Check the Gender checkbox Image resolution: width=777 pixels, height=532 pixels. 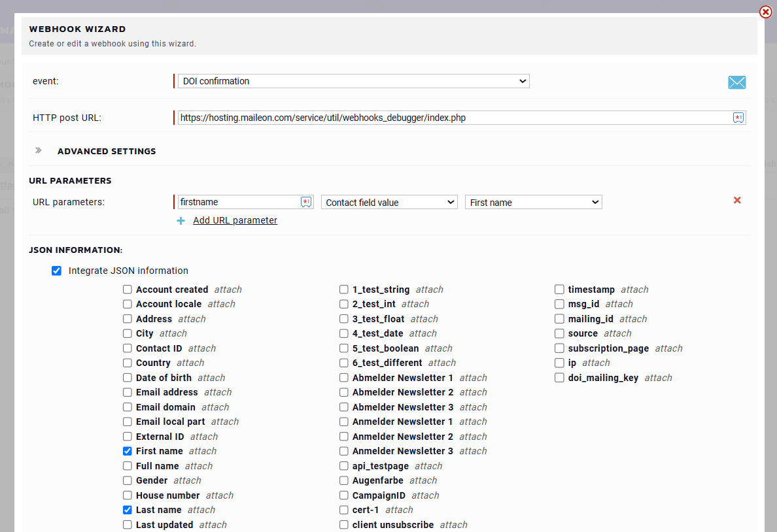click(x=128, y=480)
